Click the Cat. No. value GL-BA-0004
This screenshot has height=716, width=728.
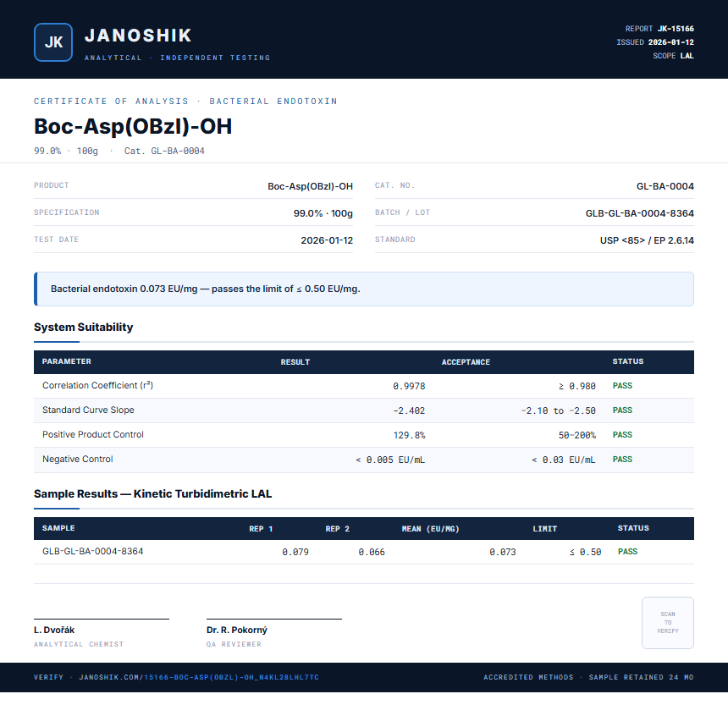tap(665, 186)
